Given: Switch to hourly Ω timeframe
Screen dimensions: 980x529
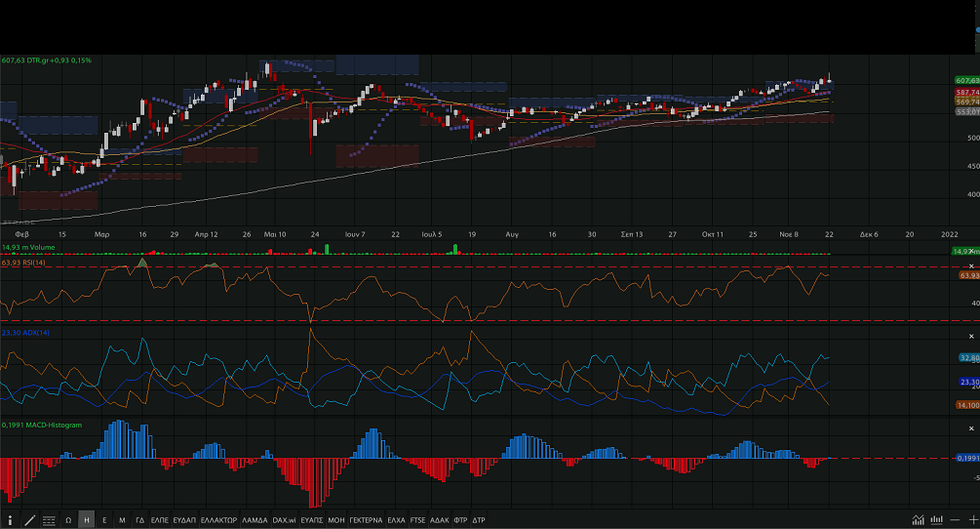Looking at the screenshot, I should (68, 520).
